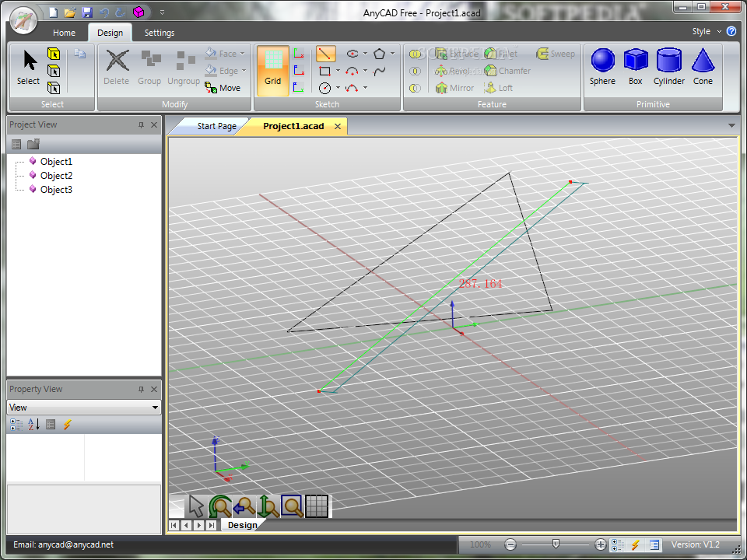Click the zoom in plus button
This screenshot has width=747, height=560.
[x=600, y=544]
